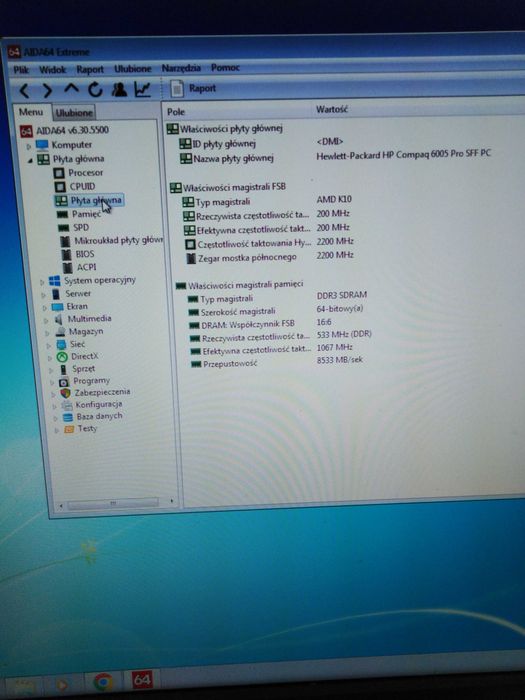This screenshot has height=700, width=525.
Task: Click scrollbar right arrow in tree panel
Action: click(172, 501)
